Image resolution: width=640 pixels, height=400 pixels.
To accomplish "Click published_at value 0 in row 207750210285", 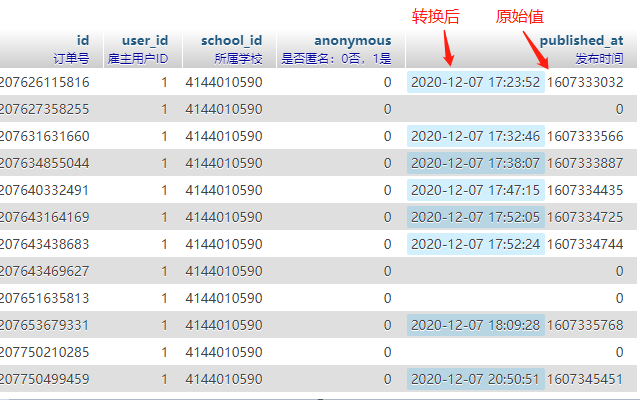I will tap(619, 352).
